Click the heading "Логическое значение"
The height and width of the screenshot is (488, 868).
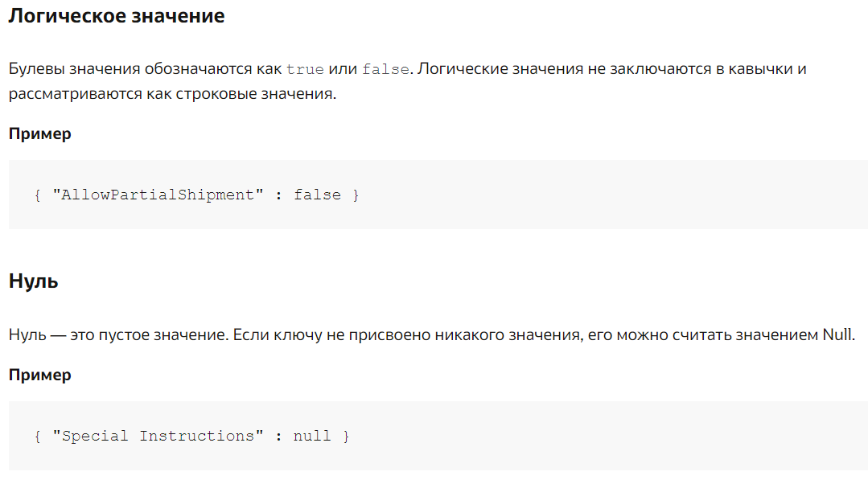pos(117,16)
